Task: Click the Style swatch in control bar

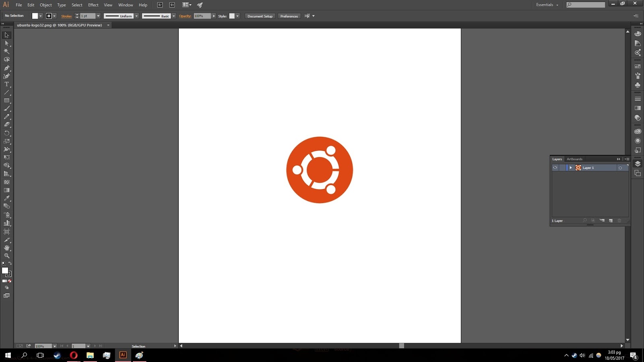Action: pos(232,16)
